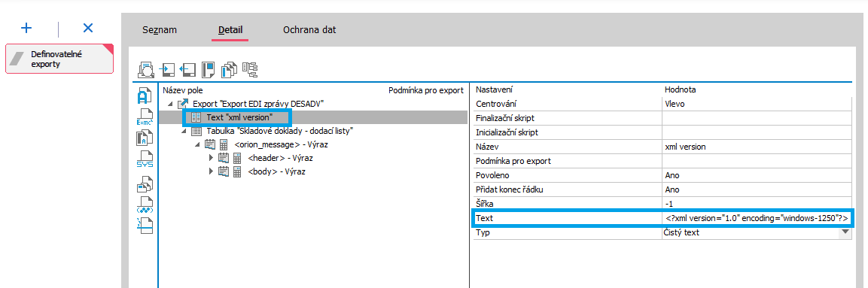Viewport: 868px width, 288px height.
Task: Click the copy documents toolbar icon
Action: tap(229, 70)
